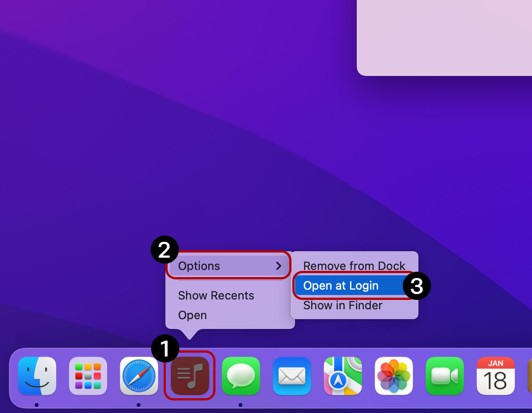Launch Launchpad from the Dock
The image size is (532, 413).
coord(88,375)
